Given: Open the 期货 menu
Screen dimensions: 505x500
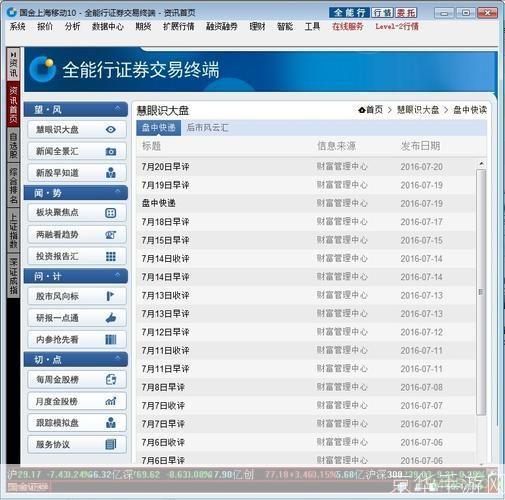Looking at the screenshot, I should (143, 26).
